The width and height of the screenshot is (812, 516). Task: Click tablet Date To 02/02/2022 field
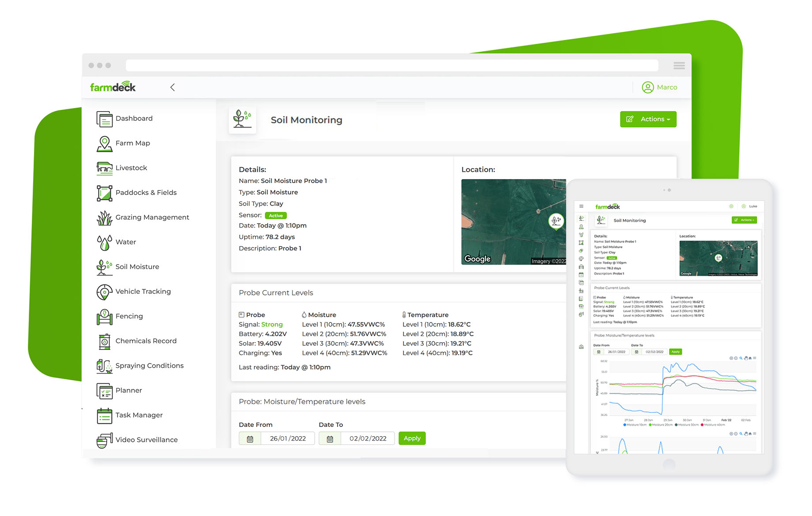pyautogui.click(x=654, y=351)
